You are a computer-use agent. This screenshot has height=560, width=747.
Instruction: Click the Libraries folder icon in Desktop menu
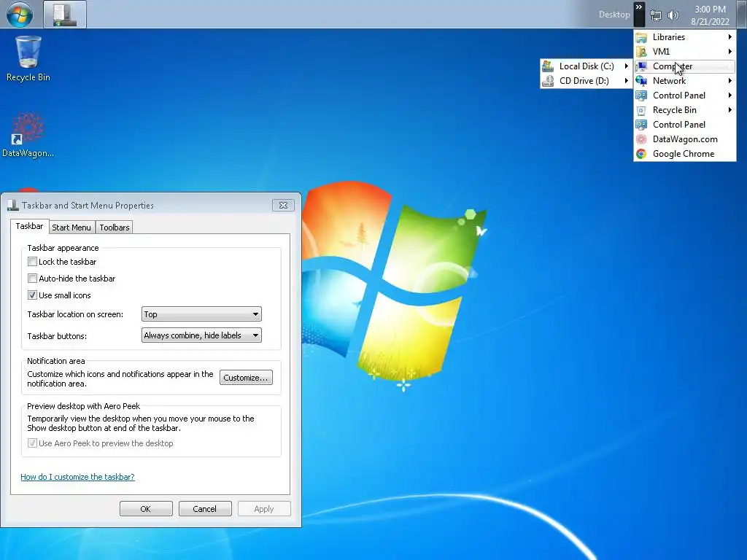pyautogui.click(x=642, y=37)
